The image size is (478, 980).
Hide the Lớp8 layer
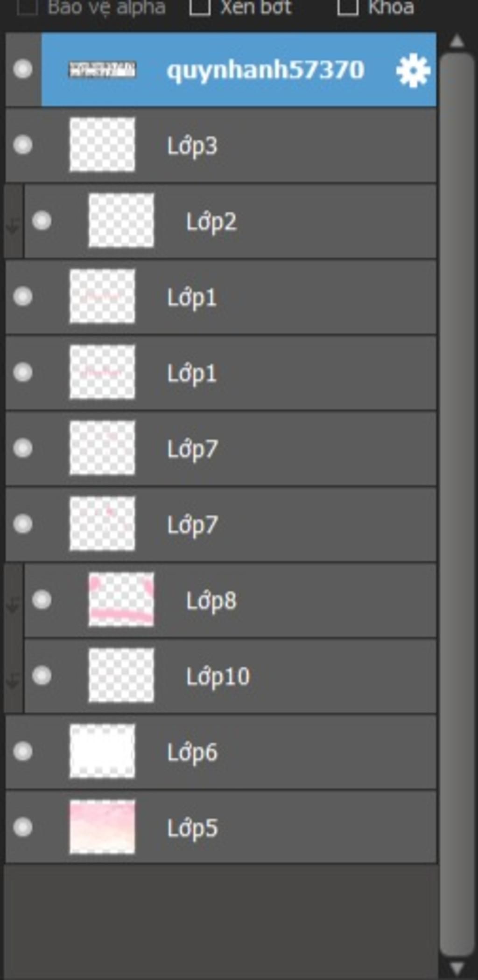pos(42,600)
